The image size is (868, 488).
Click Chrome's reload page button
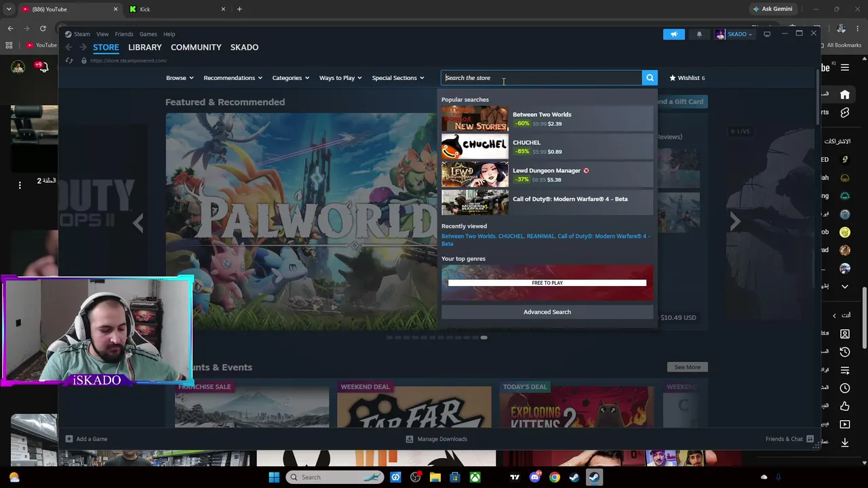[x=43, y=28]
